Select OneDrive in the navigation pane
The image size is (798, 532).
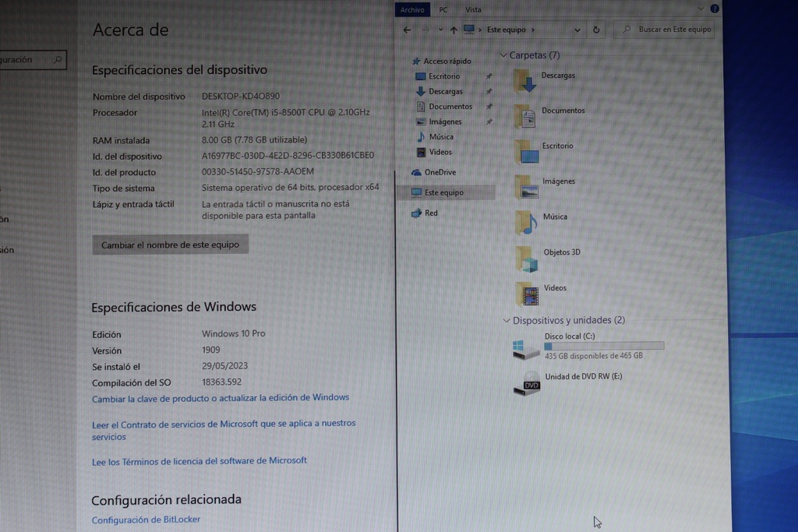433,172
